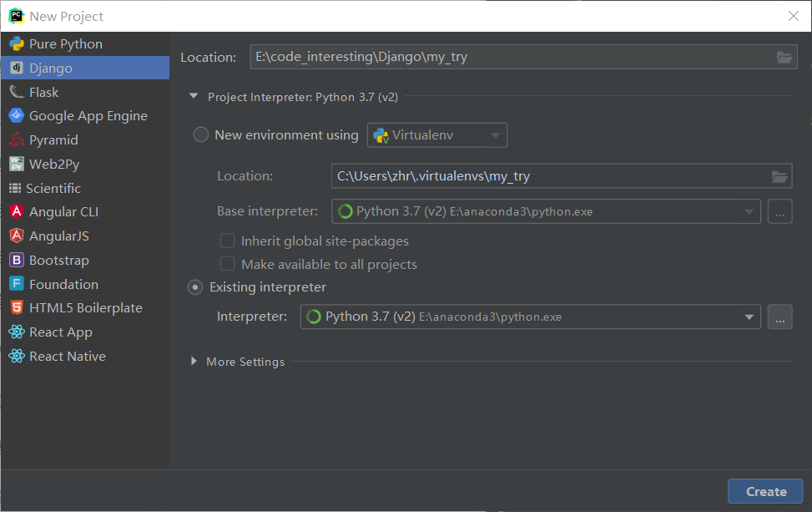Image resolution: width=812 pixels, height=512 pixels.
Task: Click the Google App Engine icon
Action: click(17, 115)
